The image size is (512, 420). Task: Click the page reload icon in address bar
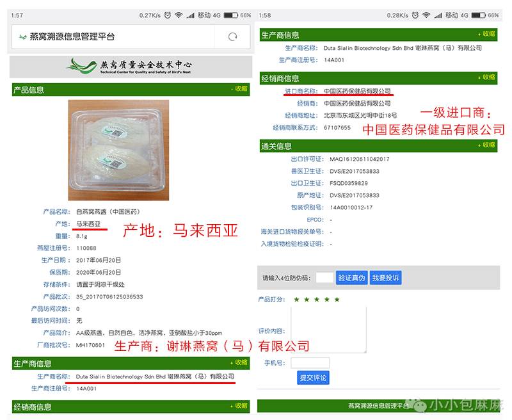click(232, 37)
